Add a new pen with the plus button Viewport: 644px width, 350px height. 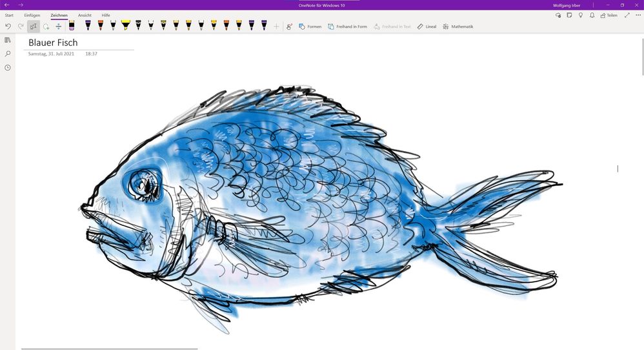click(276, 26)
